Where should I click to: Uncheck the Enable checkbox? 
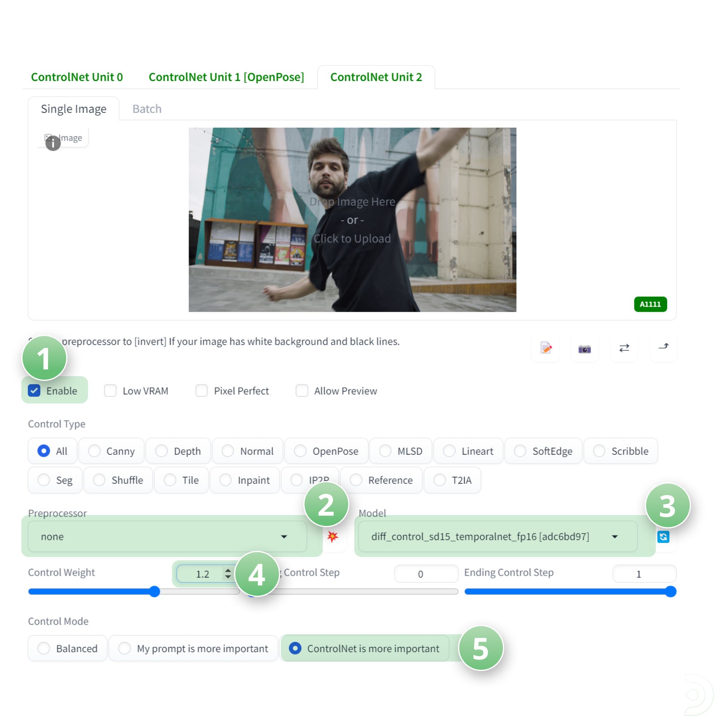pyautogui.click(x=34, y=391)
